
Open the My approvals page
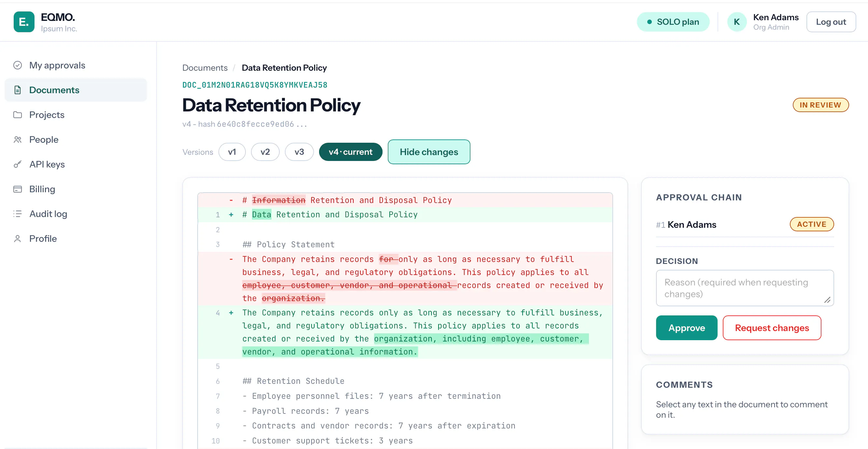tap(76, 65)
